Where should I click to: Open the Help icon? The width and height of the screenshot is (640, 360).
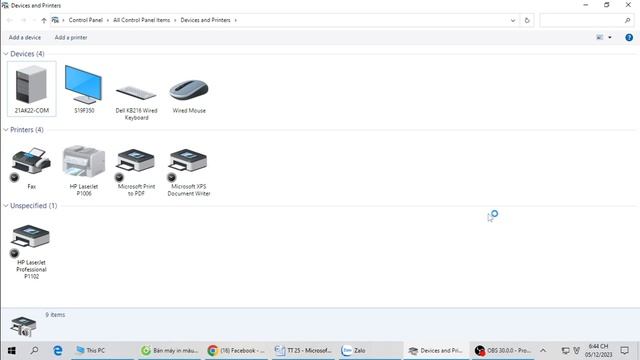click(629, 38)
